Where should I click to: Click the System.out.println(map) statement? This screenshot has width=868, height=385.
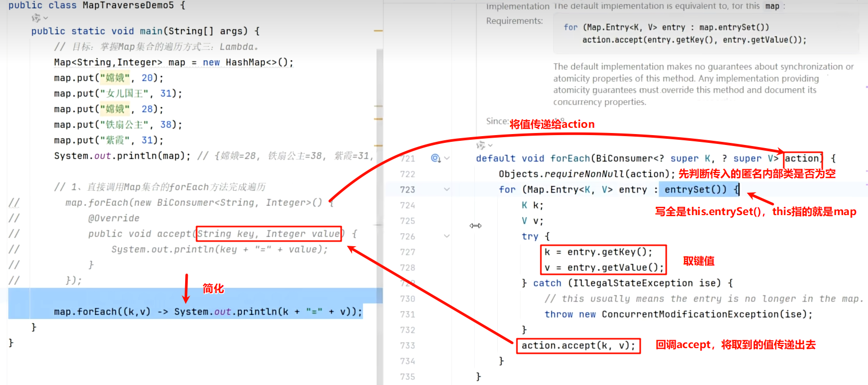pos(122,156)
